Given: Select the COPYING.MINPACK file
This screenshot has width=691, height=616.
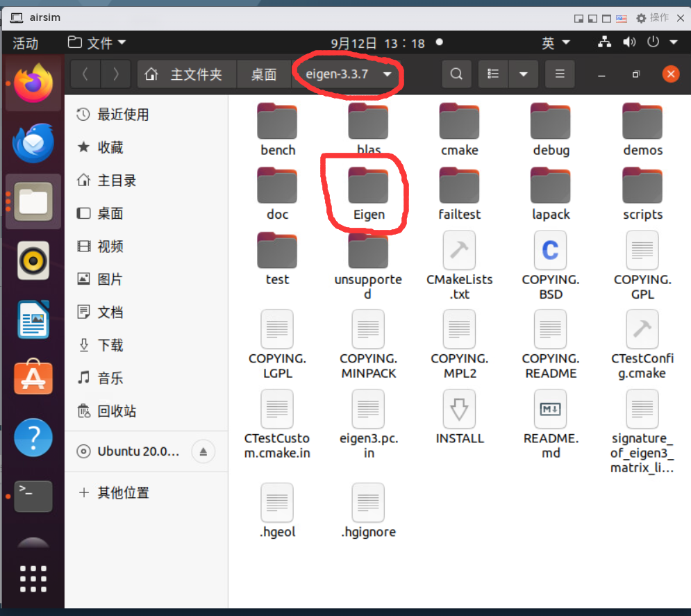Looking at the screenshot, I should tap(368, 344).
